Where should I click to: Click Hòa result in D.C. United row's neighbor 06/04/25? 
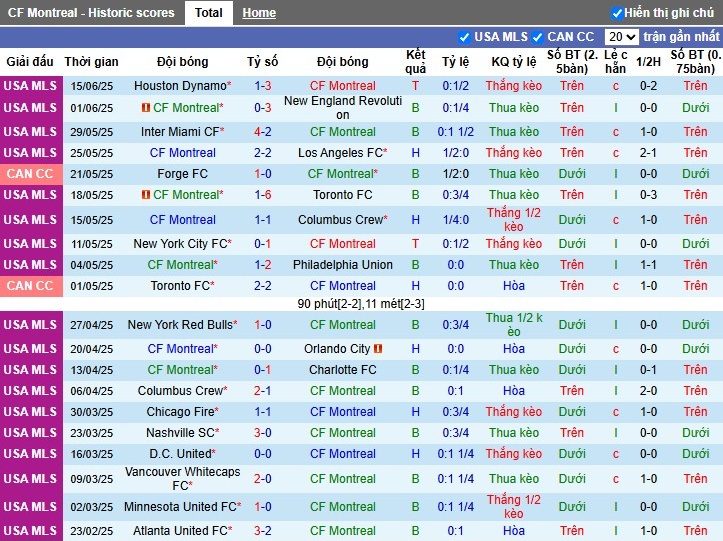pos(514,391)
